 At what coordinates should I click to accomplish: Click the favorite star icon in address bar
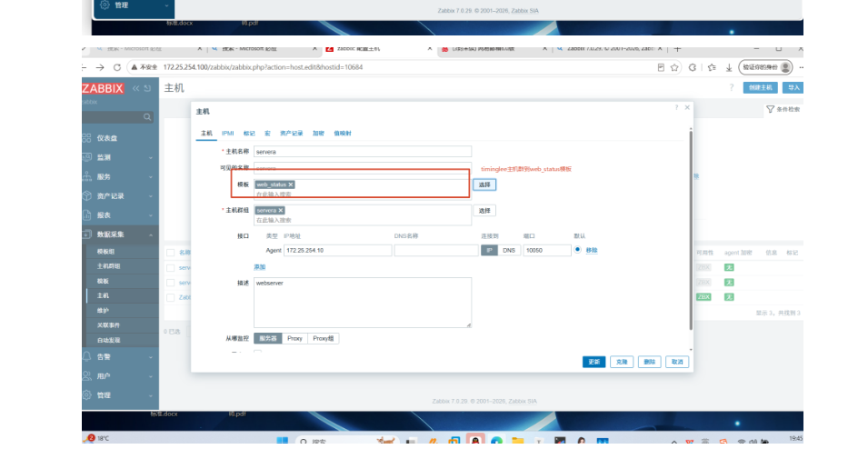674,67
